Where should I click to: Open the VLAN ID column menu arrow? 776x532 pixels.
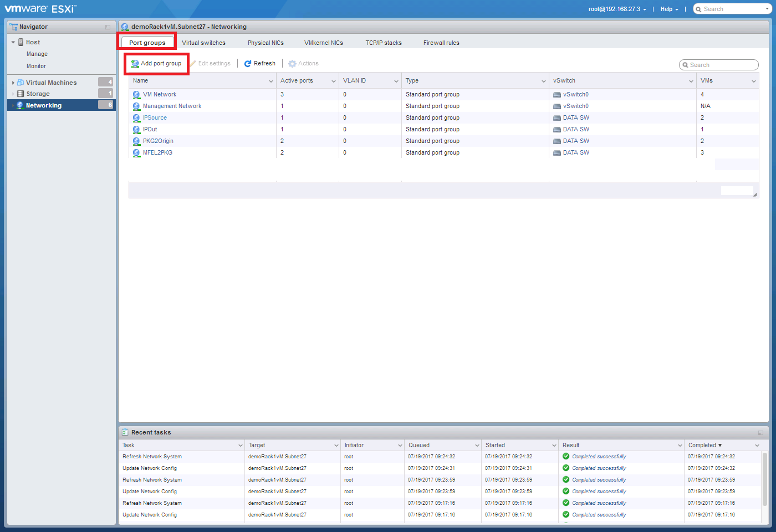point(396,81)
